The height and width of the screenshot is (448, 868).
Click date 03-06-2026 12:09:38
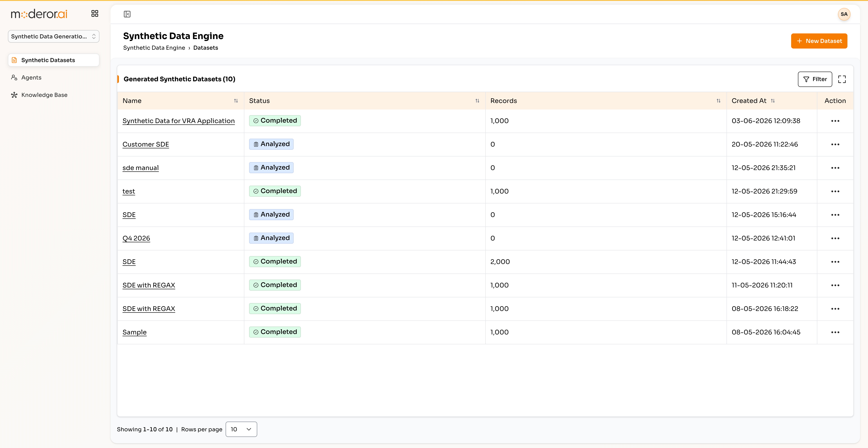tap(766, 121)
